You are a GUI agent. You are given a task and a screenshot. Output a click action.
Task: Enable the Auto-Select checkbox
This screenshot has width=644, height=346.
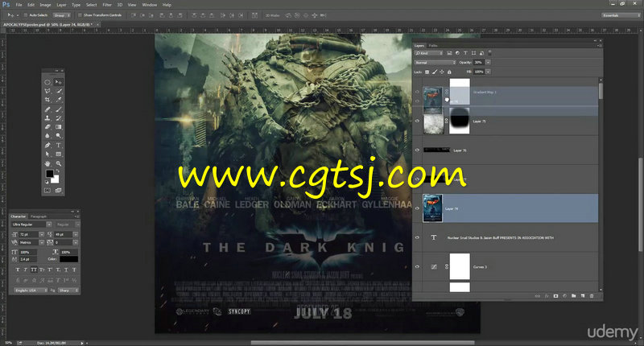[x=26, y=15]
